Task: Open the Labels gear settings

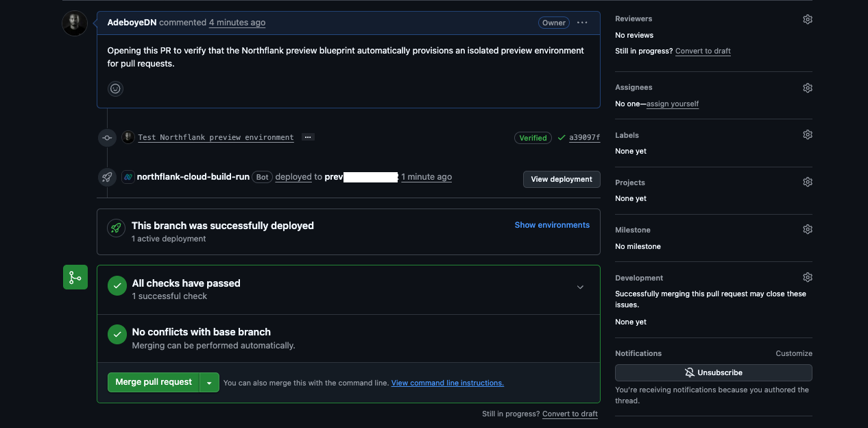Action: pos(808,135)
